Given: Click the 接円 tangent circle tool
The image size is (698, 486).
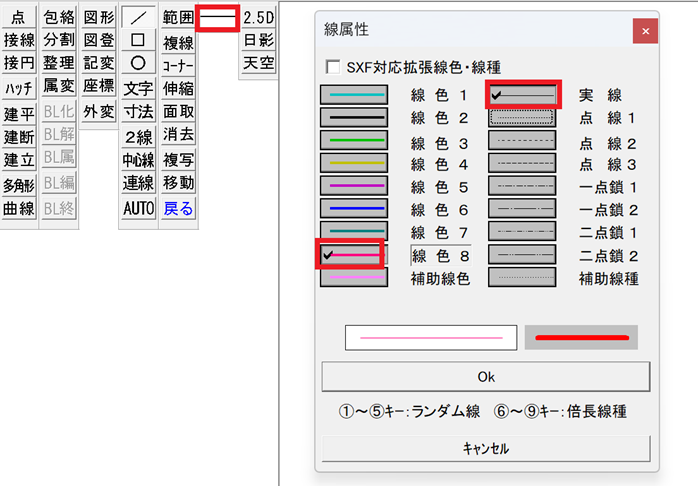Looking at the screenshot, I should 19,63.
